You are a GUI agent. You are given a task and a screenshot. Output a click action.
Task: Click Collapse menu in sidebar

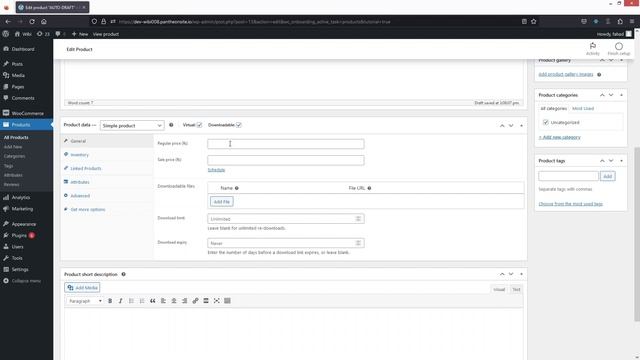pyautogui.click(x=27, y=281)
